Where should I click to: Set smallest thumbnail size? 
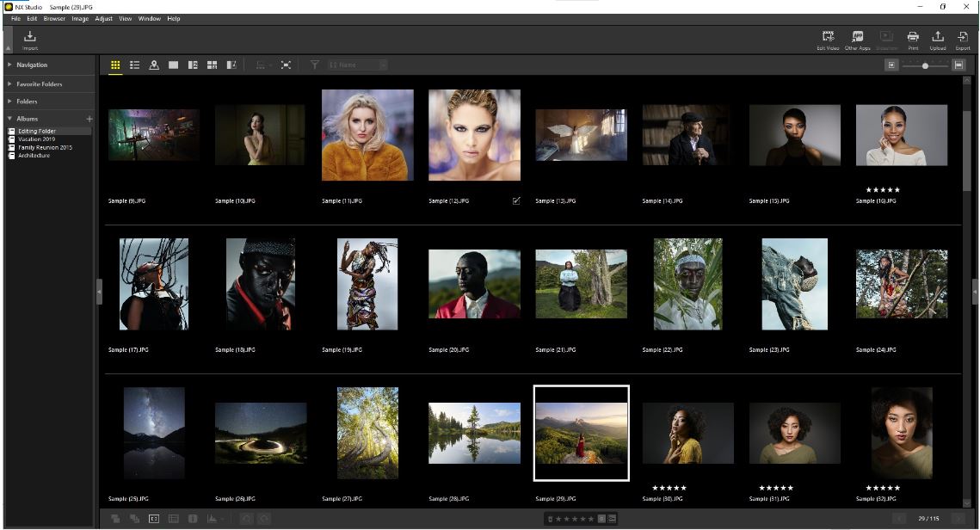pos(891,65)
